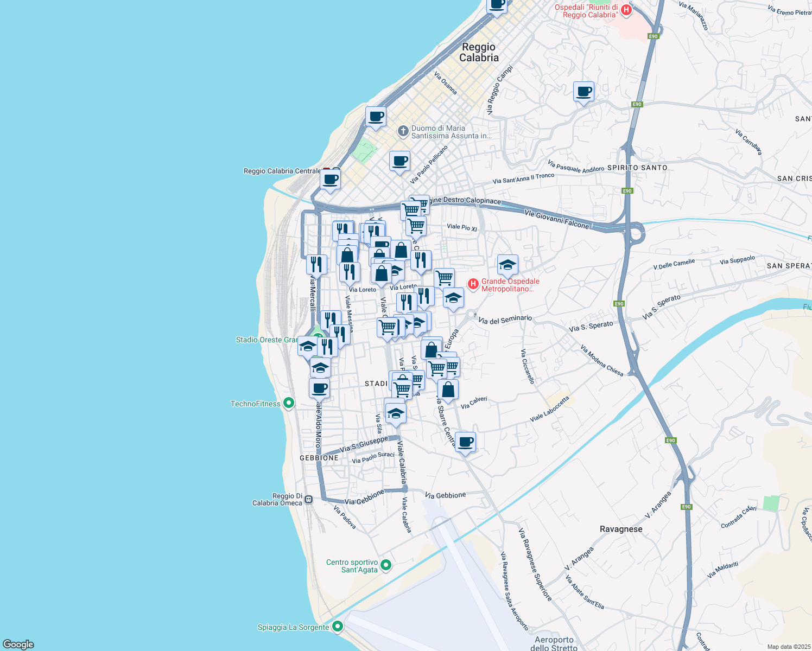
Task: Click the Via Carrubara street label
Action: click(x=748, y=142)
